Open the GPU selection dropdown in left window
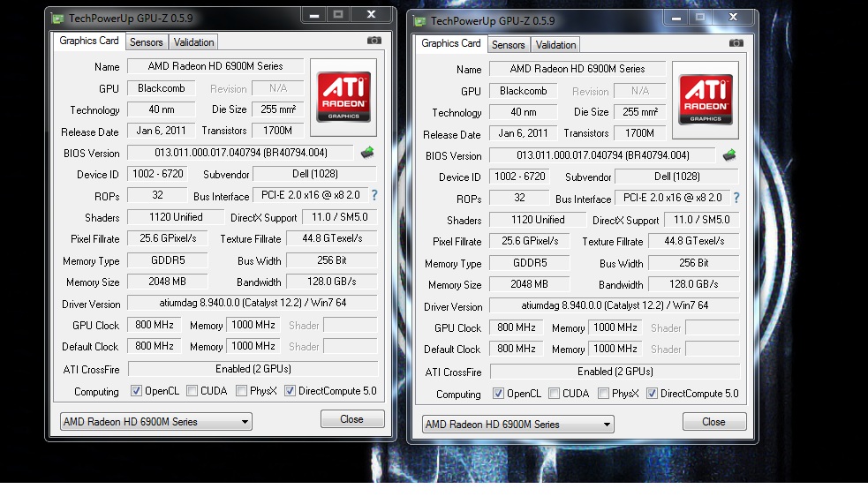 (x=156, y=422)
